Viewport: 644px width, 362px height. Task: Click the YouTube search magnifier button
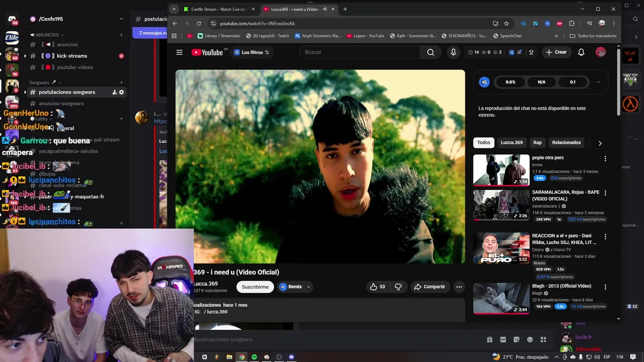coord(431,52)
